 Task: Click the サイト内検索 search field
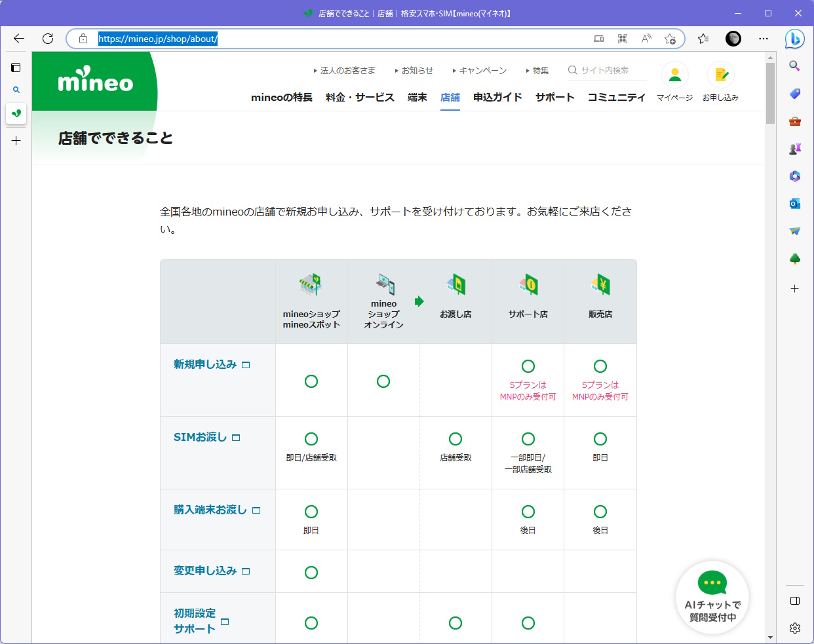point(607,70)
